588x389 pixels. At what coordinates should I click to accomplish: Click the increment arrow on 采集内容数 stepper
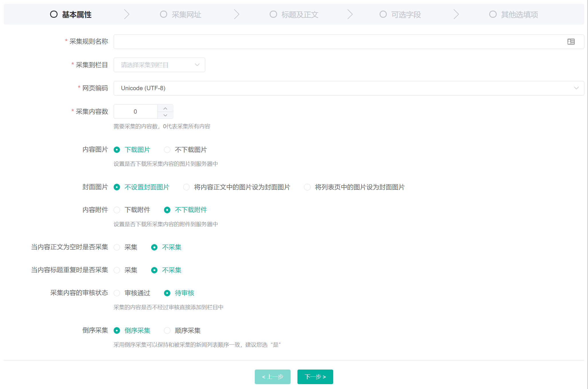click(165, 108)
